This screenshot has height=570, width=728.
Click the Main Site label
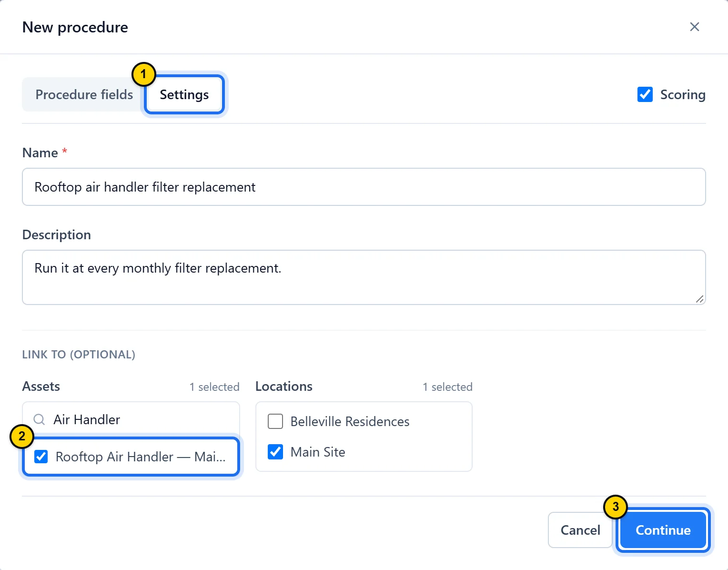[x=318, y=452]
